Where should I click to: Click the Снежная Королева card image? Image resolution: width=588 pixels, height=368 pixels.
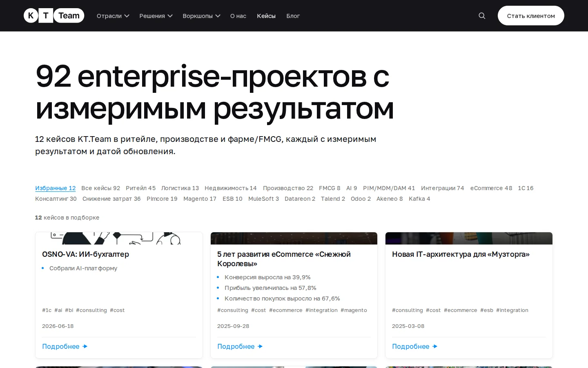(294, 238)
